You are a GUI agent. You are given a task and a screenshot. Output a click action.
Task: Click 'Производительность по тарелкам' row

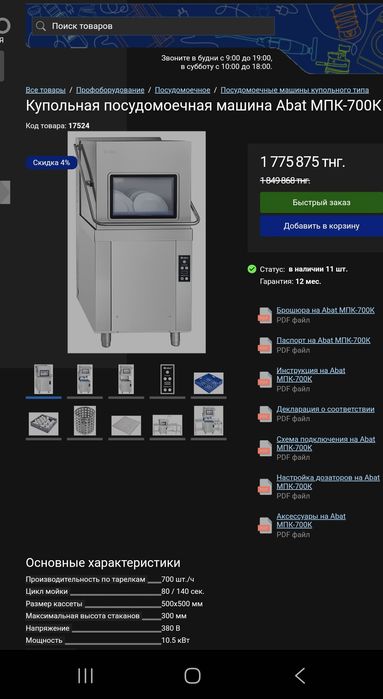click(110, 580)
